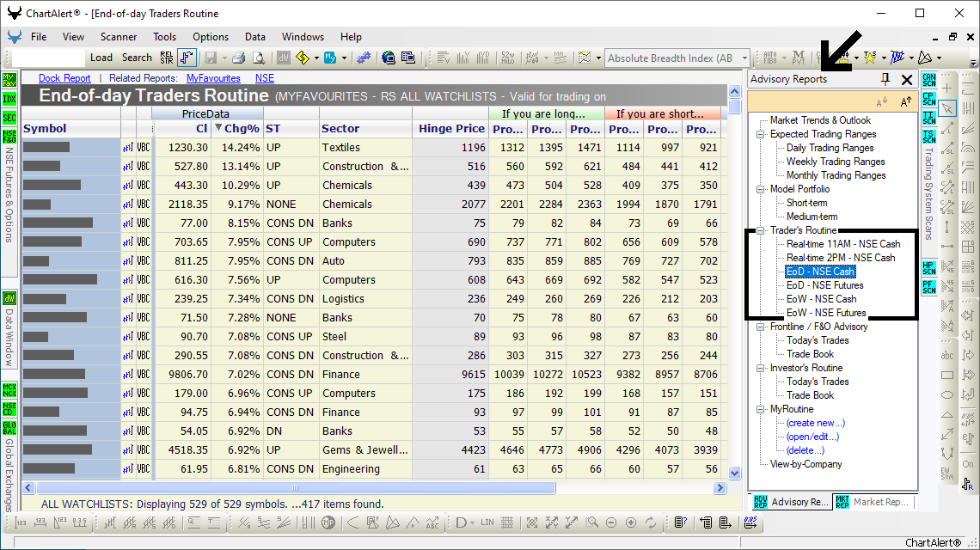Open the IDX green sidebar icon
The image size is (980, 550).
[9, 99]
